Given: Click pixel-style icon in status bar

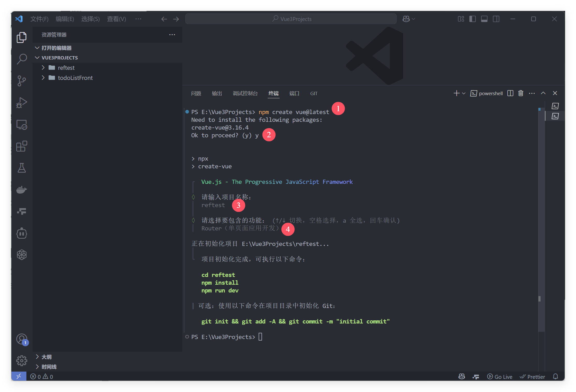Looking at the screenshot, I should pyautogui.click(x=476, y=376).
